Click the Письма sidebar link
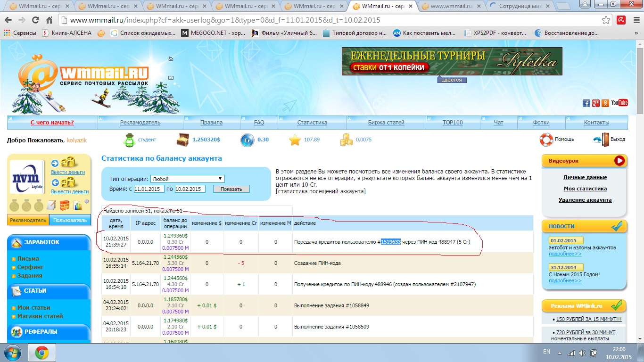Image resolution: width=644 pixels, height=362 pixels. point(28,259)
